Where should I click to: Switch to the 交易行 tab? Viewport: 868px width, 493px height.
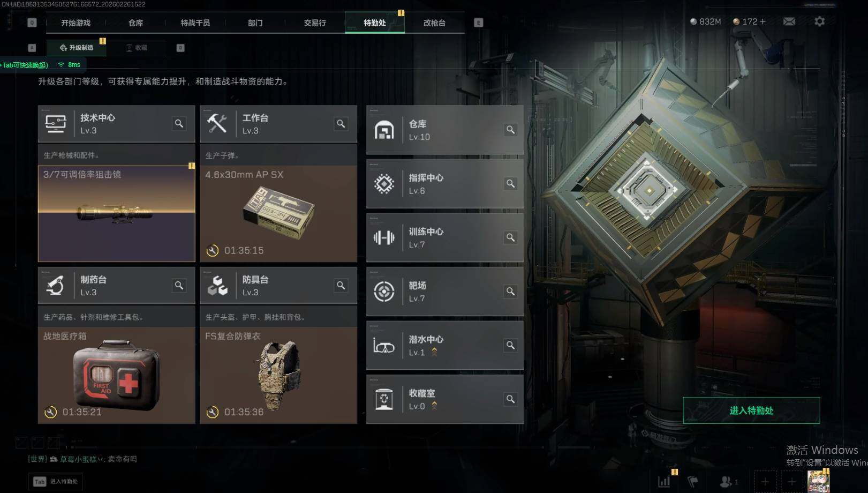(315, 23)
